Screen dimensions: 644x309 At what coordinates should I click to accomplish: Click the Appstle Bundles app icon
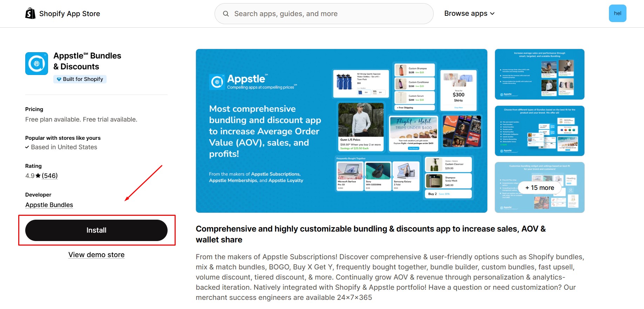point(36,63)
